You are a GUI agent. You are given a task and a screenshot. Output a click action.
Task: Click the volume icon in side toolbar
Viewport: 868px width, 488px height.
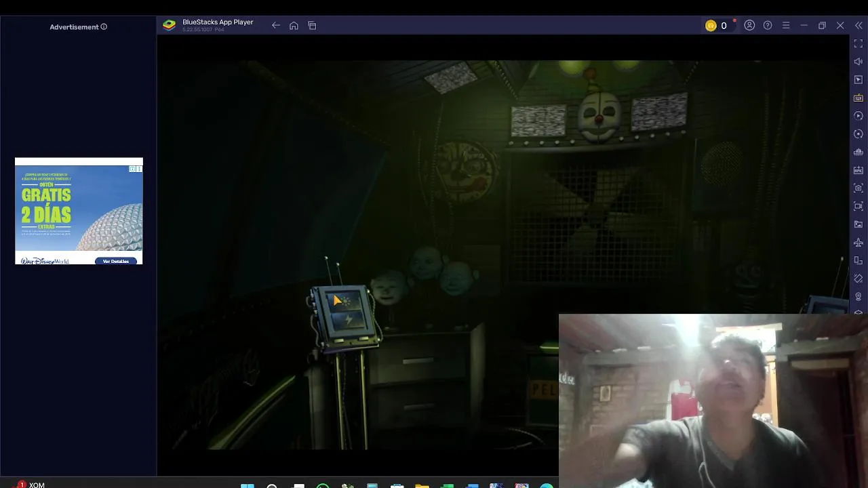click(x=859, y=62)
